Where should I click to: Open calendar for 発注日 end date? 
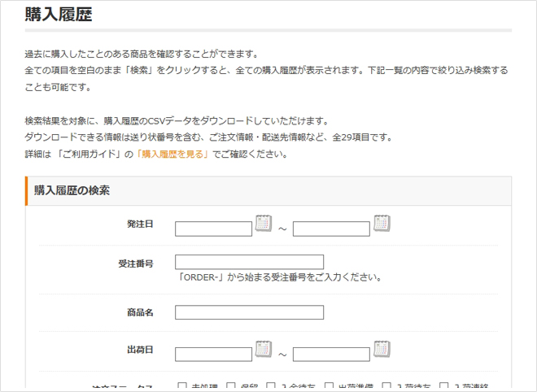(x=382, y=223)
